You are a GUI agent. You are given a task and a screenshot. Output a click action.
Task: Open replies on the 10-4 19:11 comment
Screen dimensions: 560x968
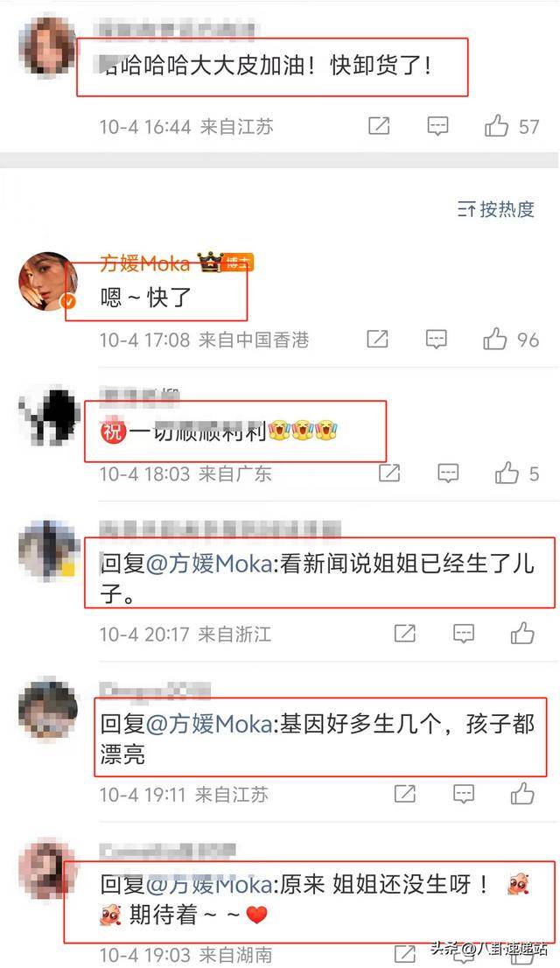[464, 794]
